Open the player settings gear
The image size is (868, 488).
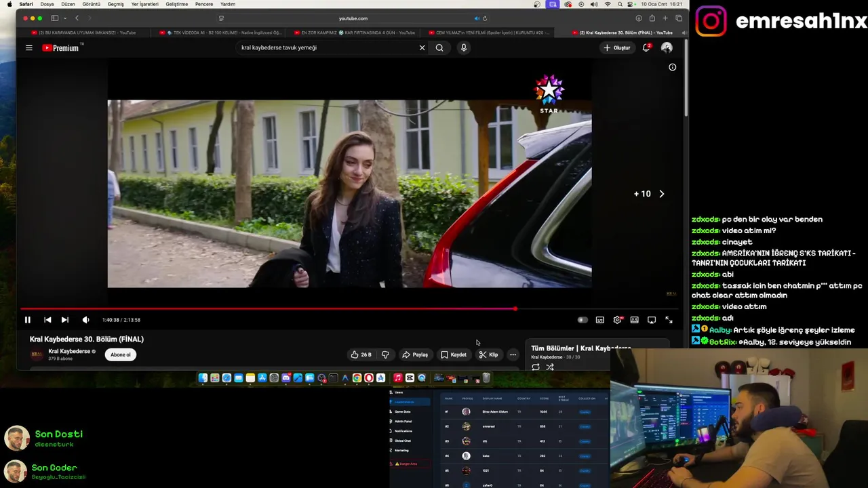pyautogui.click(x=617, y=320)
